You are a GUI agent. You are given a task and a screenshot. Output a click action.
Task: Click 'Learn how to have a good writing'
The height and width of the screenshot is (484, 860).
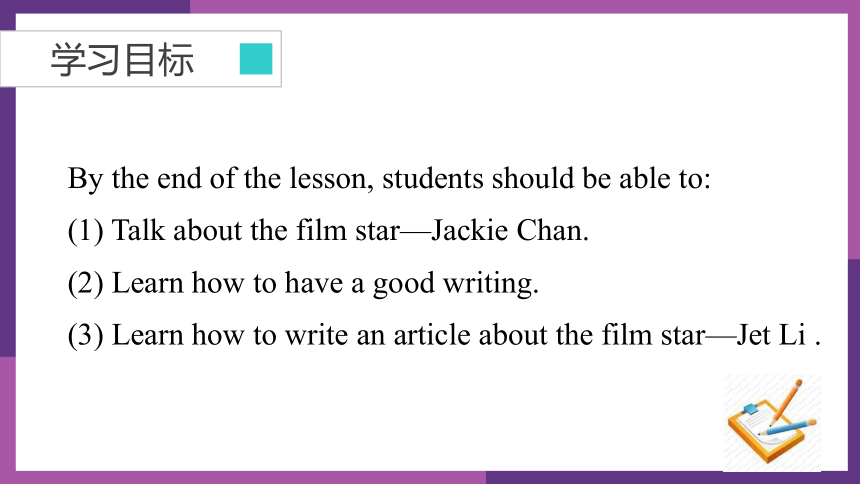point(325,283)
